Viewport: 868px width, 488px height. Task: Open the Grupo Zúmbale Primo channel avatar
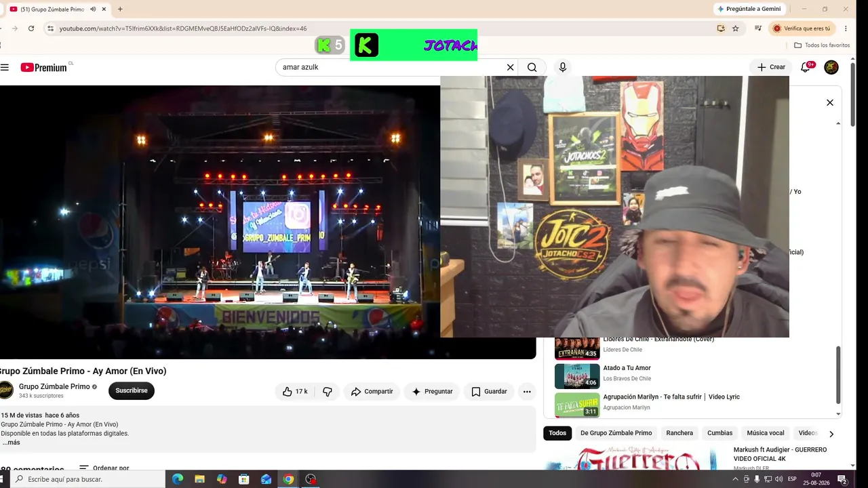click(6, 390)
